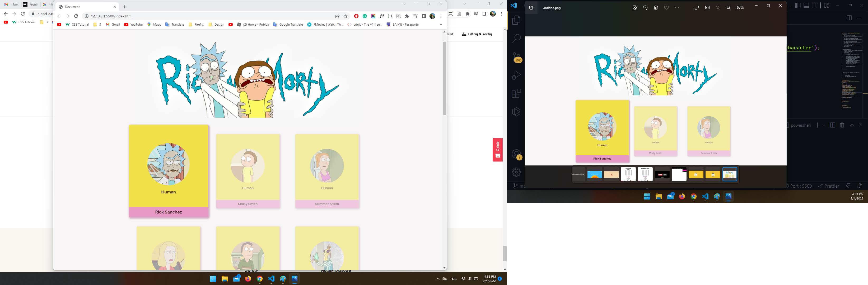The image size is (868, 285).
Task: Select the Document browser tab
Action: click(x=84, y=7)
